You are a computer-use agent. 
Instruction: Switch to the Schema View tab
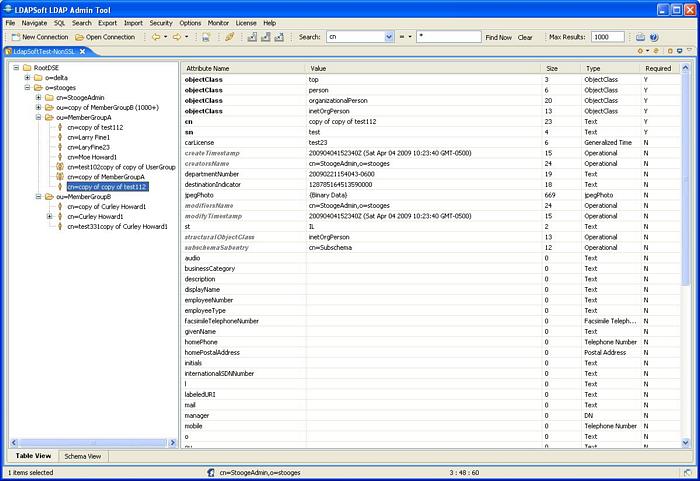coord(82,456)
